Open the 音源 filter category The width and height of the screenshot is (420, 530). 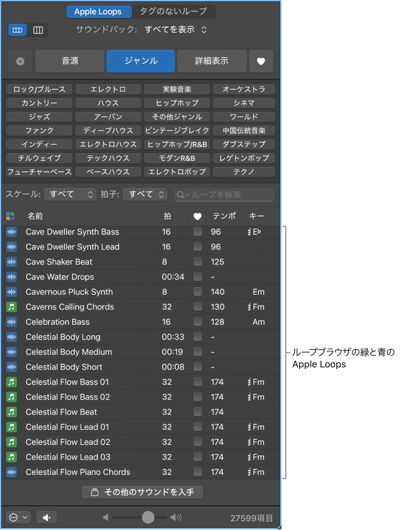(70, 61)
